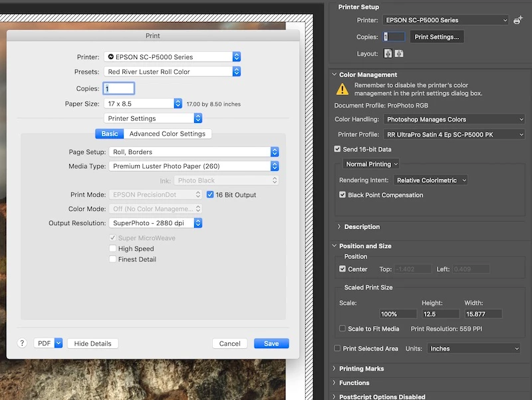Switch to the Basic tab
Viewport: 532px width, 400px height.
(x=110, y=134)
